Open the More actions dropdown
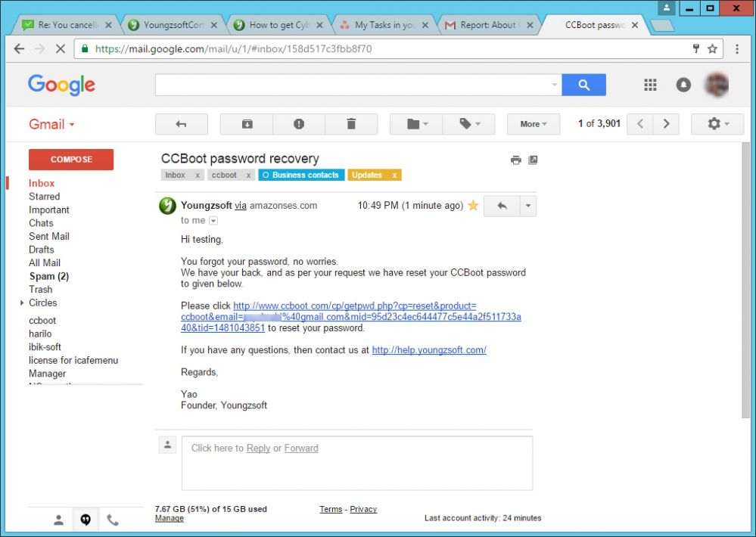This screenshot has width=756, height=537. 534,124
